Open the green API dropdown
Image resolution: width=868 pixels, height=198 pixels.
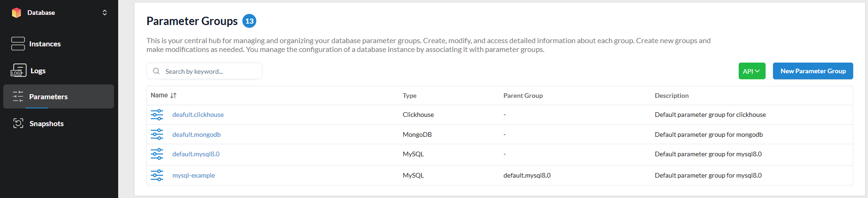pyautogui.click(x=751, y=71)
